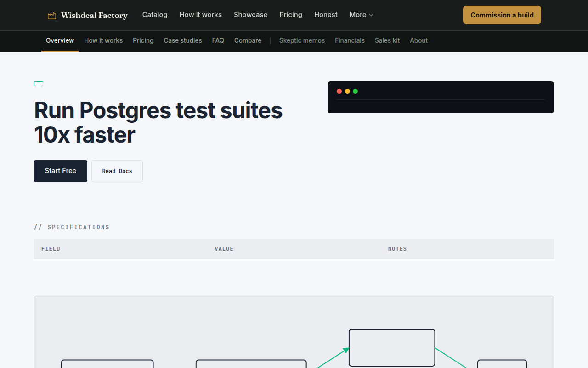Screen dimensions: 588x368
Task: Open the Case studies tab
Action: [183, 40]
